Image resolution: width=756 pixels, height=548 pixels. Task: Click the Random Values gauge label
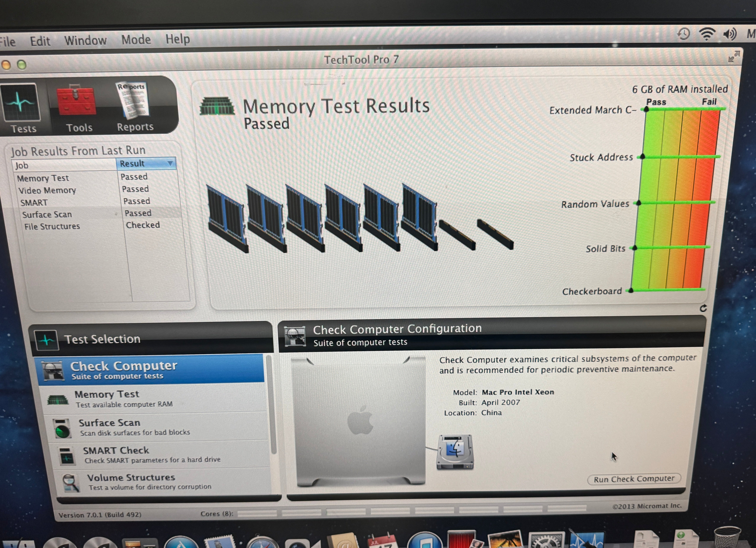595,204
